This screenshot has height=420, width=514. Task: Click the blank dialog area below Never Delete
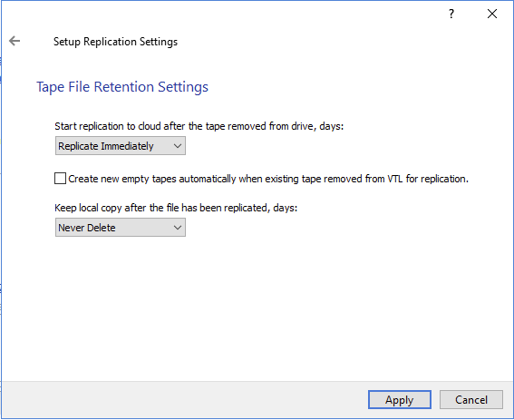(x=256, y=308)
